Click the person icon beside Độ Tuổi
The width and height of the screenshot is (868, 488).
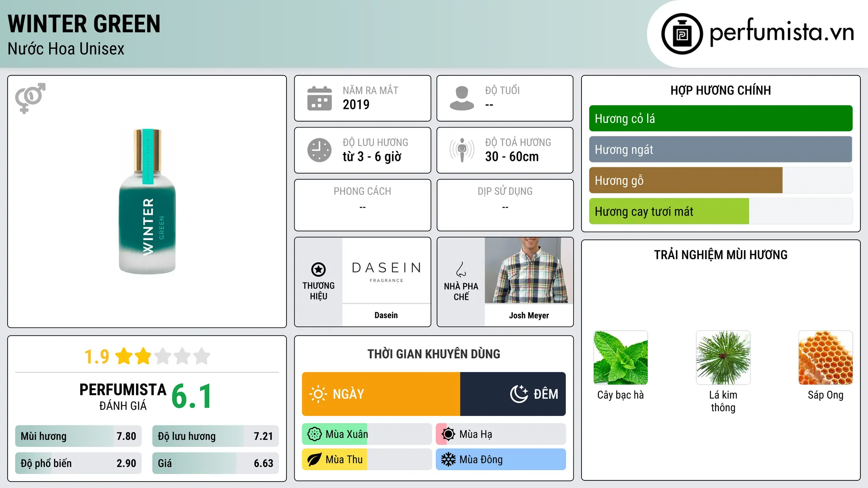click(x=462, y=98)
